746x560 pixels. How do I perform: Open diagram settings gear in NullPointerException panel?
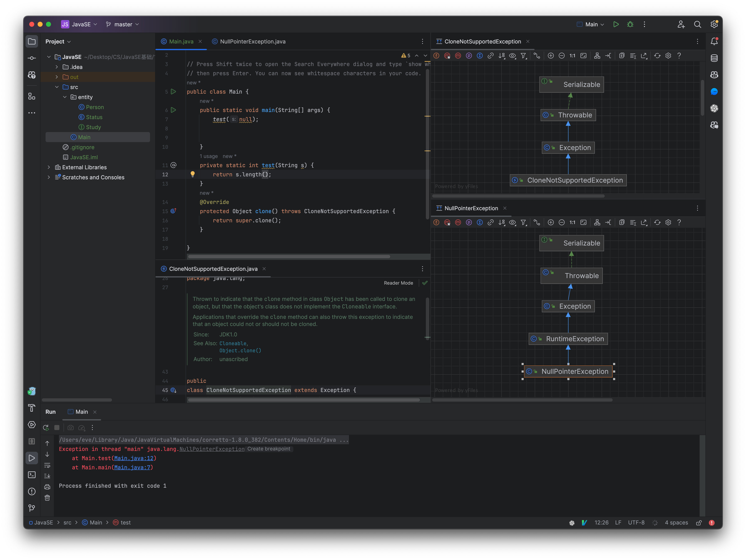point(668,222)
